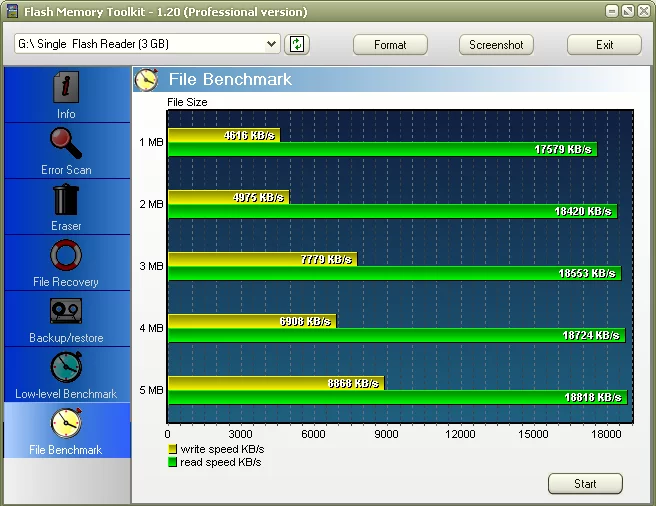656x506 pixels.
Task: Open the Info panel icon
Action: coord(66,87)
